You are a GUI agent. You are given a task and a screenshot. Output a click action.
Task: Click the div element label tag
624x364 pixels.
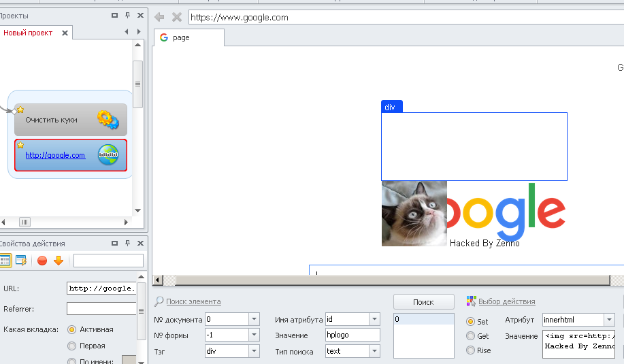point(391,107)
